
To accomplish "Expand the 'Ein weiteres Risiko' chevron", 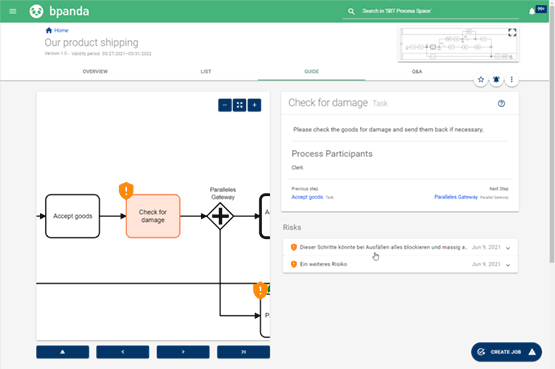I will coord(508,265).
